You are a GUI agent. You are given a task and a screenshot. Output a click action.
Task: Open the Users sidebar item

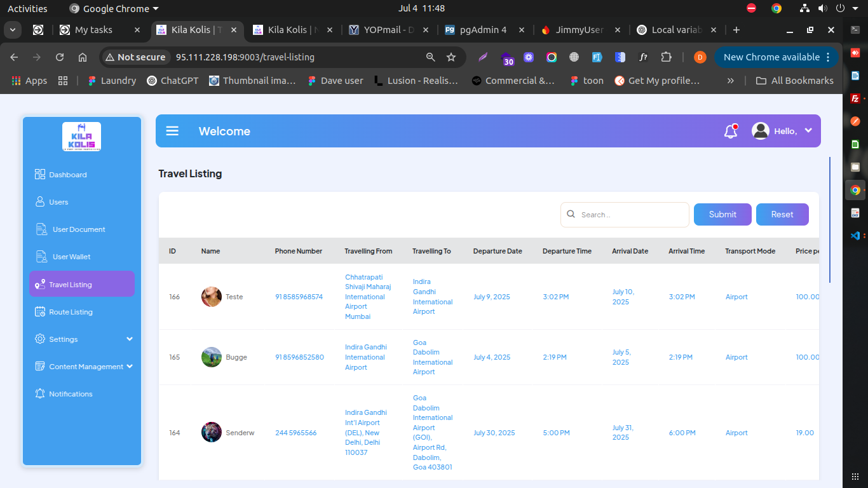58,202
